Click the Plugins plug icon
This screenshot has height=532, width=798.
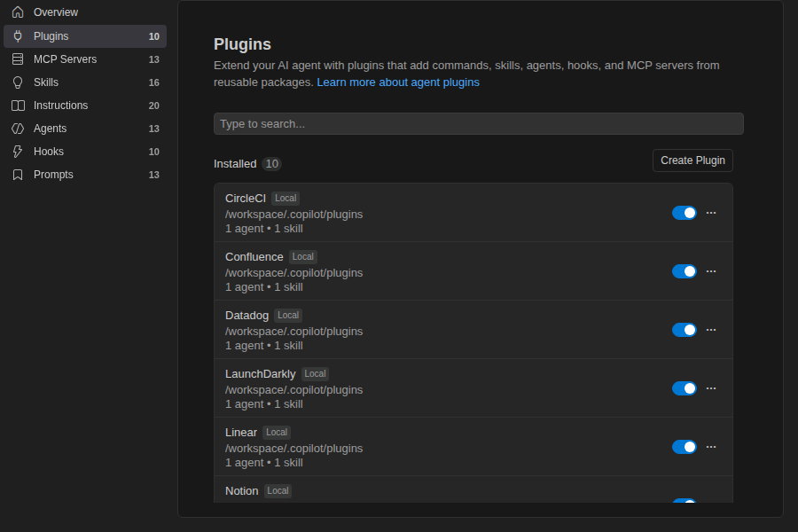[18, 36]
